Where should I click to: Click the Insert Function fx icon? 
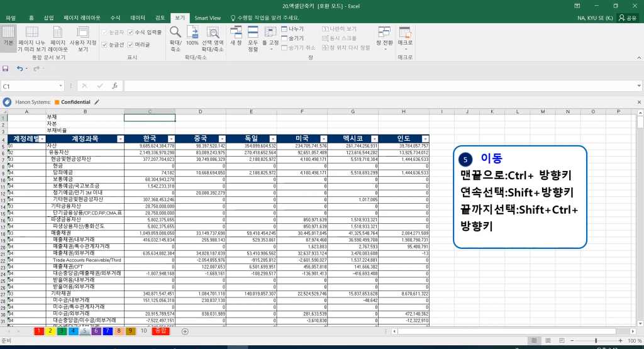(114, 86)
